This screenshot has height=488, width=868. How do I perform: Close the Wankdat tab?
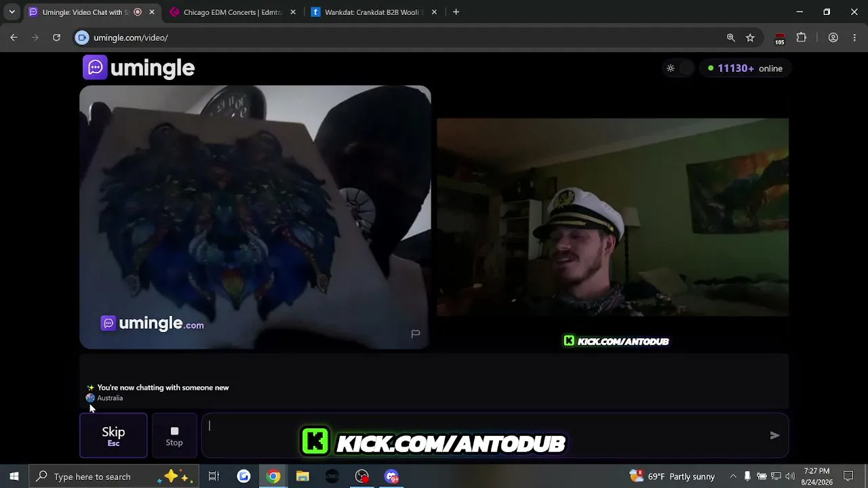434,12
